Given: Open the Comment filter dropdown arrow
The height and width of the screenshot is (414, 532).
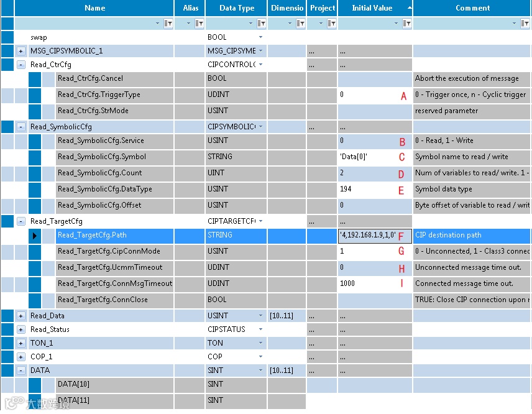Looking at the screenshot, I should tap(514, 24).
